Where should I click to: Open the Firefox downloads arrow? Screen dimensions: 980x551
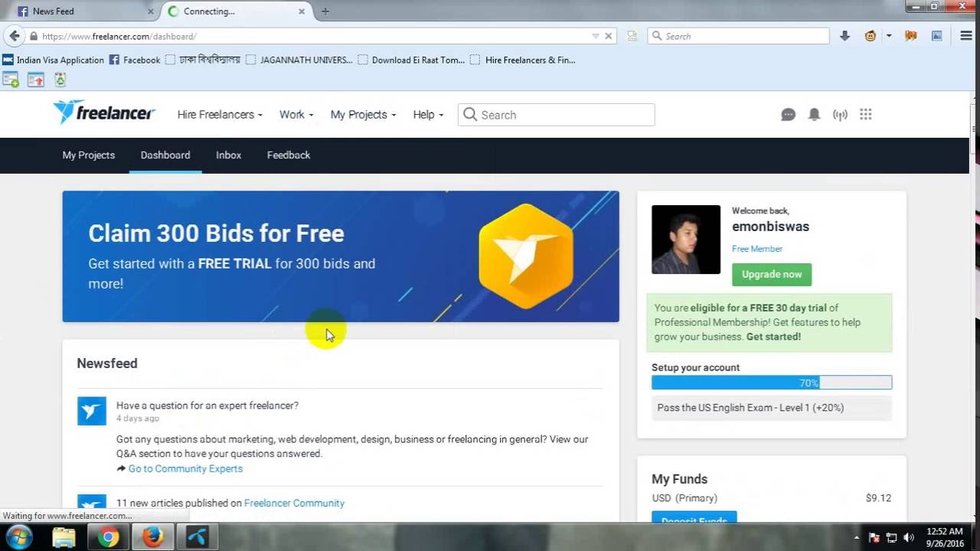(x=845, y=36)
